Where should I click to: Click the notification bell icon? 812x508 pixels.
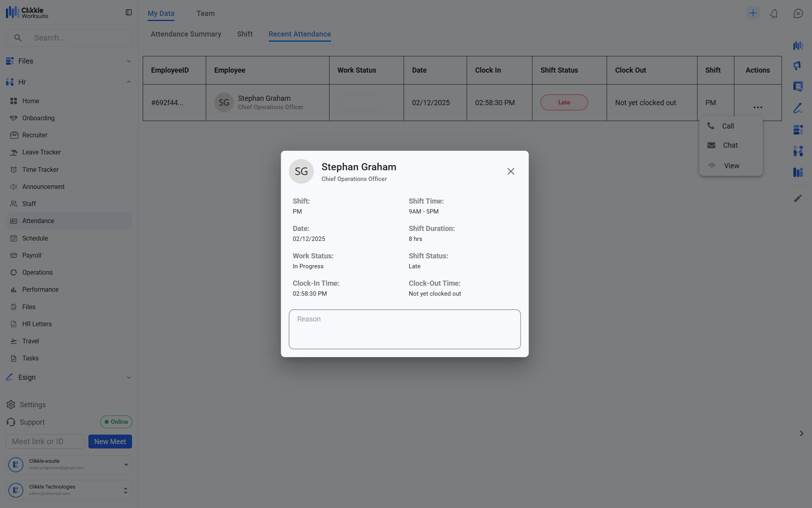(x=774, y=13)
